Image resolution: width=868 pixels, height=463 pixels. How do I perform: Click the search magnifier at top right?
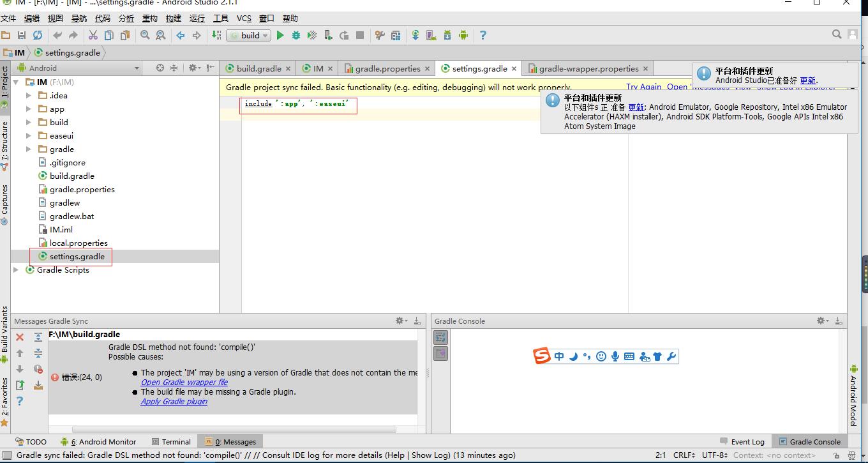coord(837,34)
